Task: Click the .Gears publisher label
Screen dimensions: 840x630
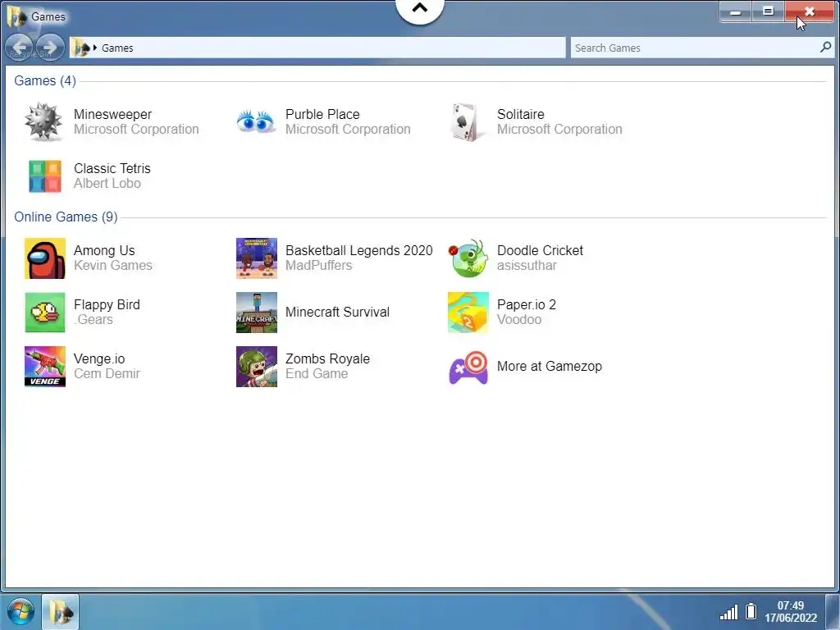Action: point(94,319)
